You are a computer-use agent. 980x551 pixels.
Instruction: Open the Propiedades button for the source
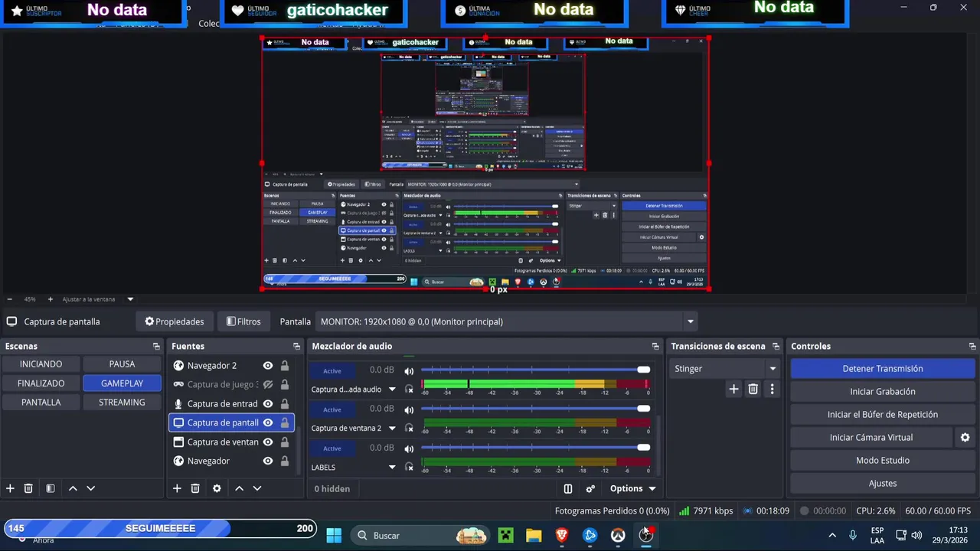pyautogui.click(x=175, y=321)
